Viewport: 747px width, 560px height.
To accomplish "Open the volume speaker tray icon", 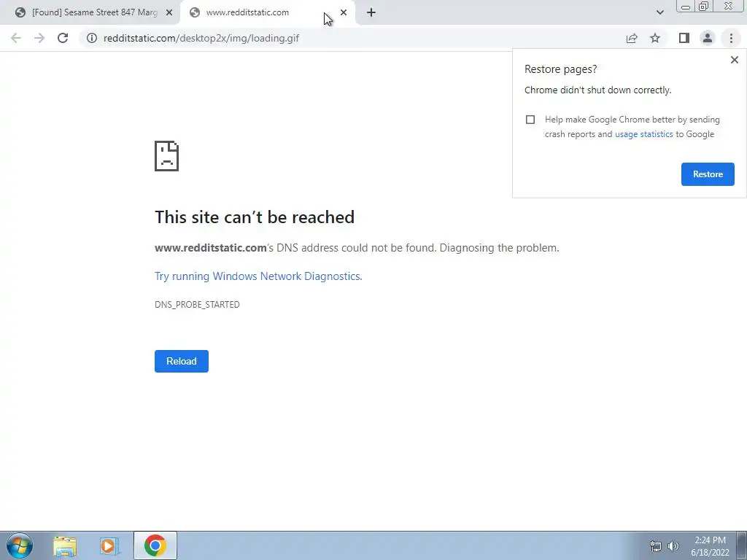I will pos(673,546).
